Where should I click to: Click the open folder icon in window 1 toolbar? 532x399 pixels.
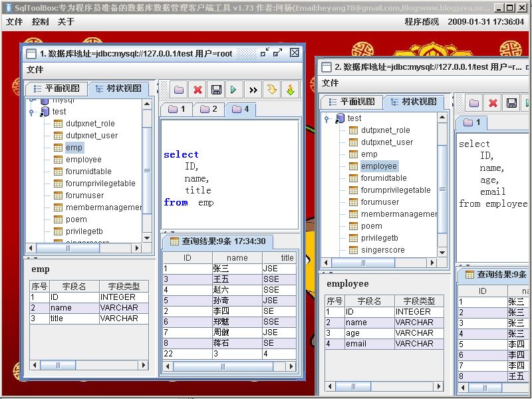click(179, 90)
